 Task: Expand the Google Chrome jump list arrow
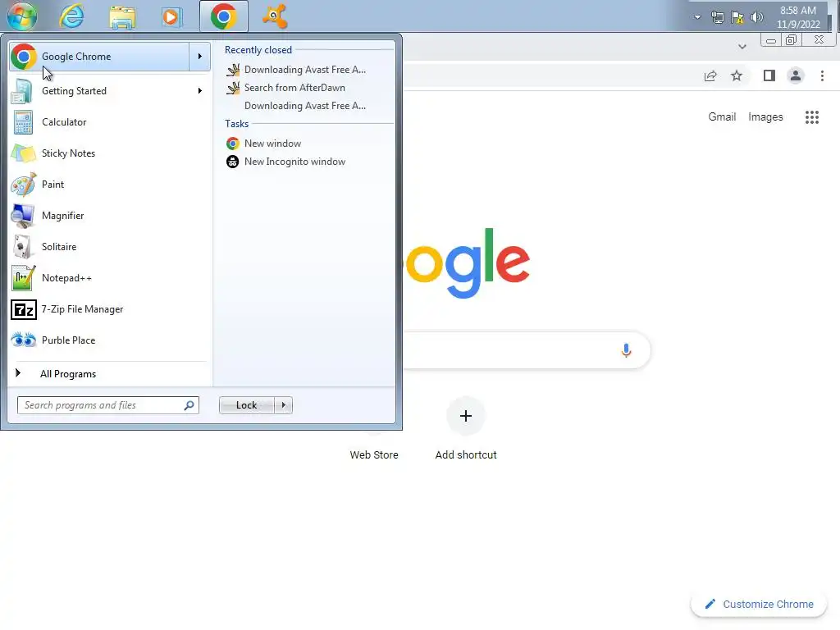[200, 57]
